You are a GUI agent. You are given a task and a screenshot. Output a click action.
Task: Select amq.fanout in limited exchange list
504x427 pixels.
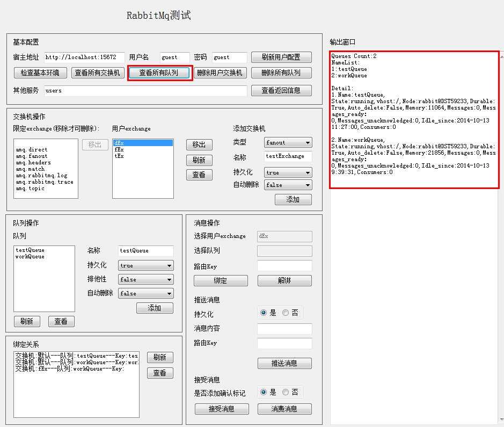pyautogui.click(x=32, y=156)
